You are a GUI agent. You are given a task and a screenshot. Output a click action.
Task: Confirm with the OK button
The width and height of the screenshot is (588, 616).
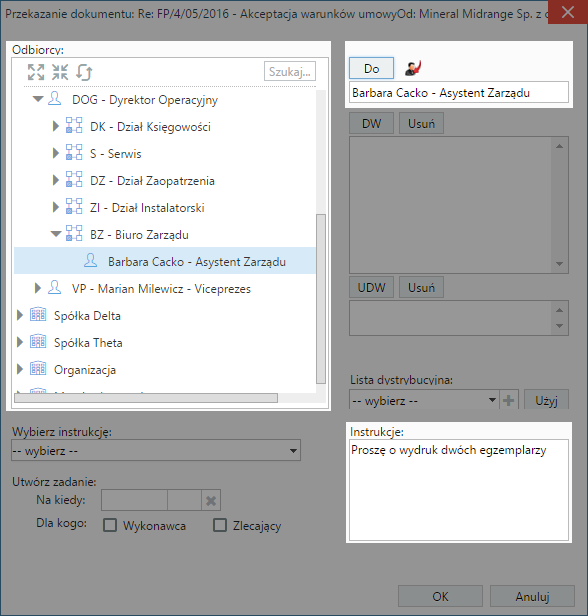pos(440,596)
